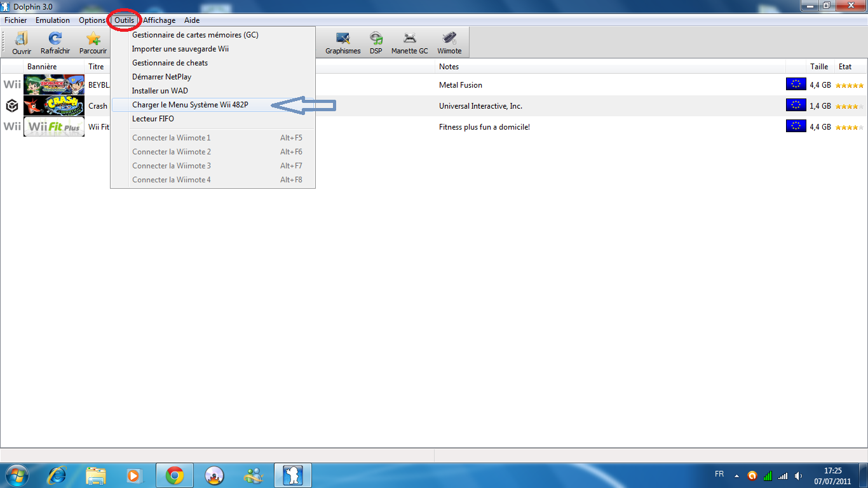Open Windows Explorer from the taskbar
Image resolution: width=868 pixels, height=488 pixels.
(96, 475)
